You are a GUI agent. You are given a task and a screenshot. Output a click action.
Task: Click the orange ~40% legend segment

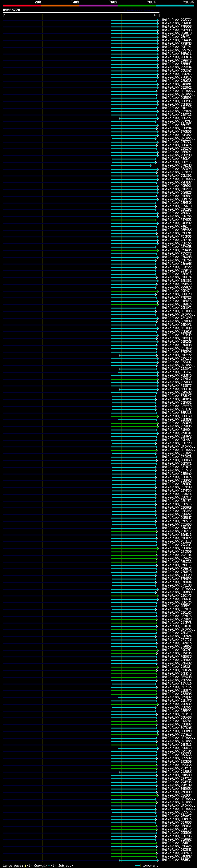pos(60,6)
